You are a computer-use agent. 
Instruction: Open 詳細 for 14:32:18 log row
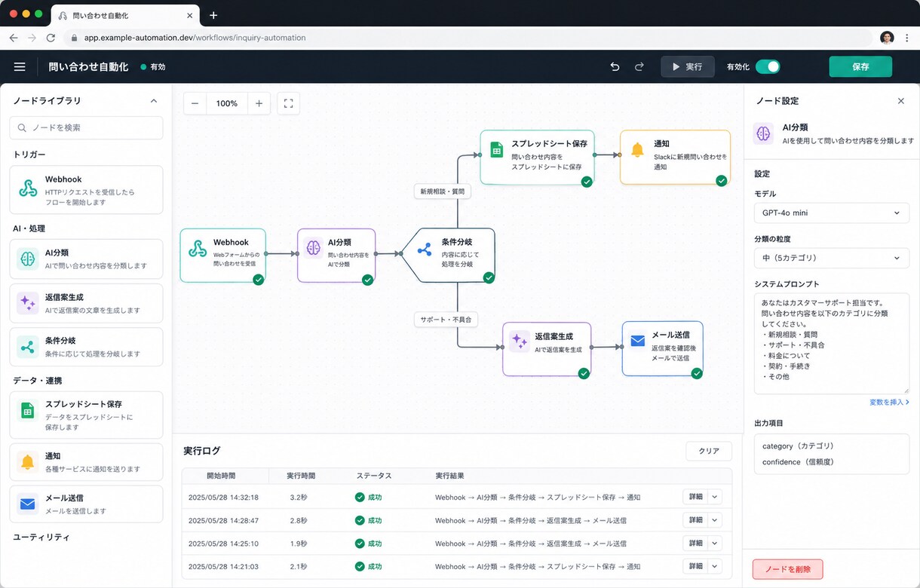click(695, 497)
